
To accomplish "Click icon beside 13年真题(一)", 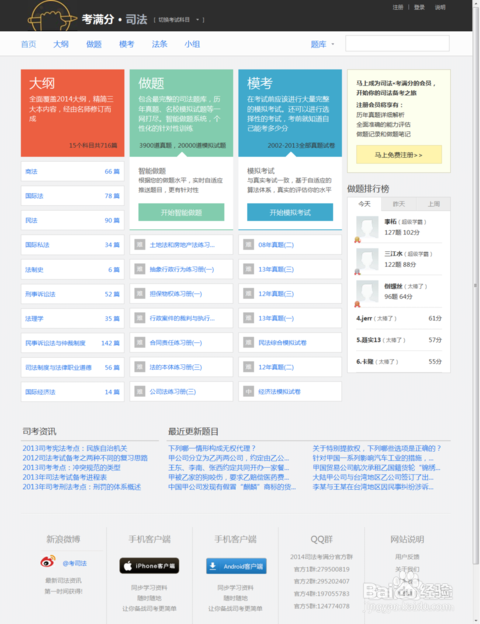I will [x=248, y=318].
